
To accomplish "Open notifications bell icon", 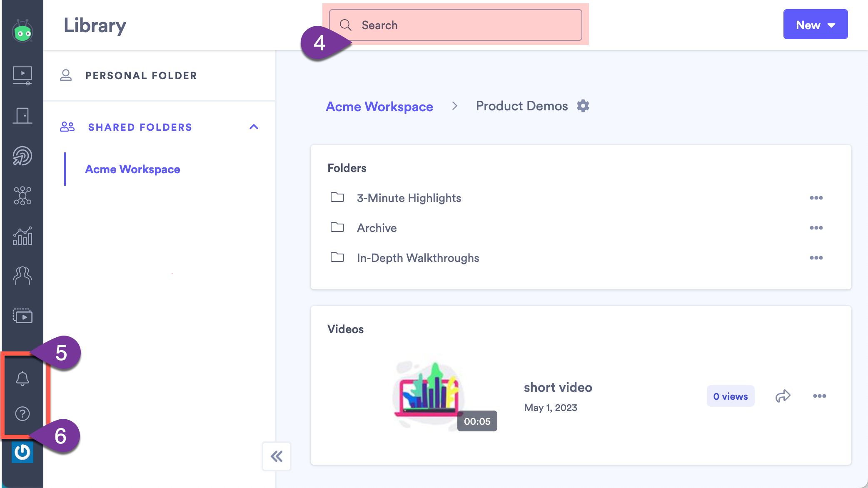I will click(x=22, y=378).
